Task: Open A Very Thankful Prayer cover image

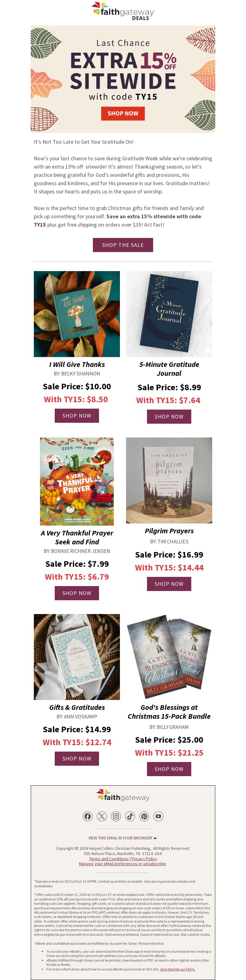Action: click(x=77, y=481)
